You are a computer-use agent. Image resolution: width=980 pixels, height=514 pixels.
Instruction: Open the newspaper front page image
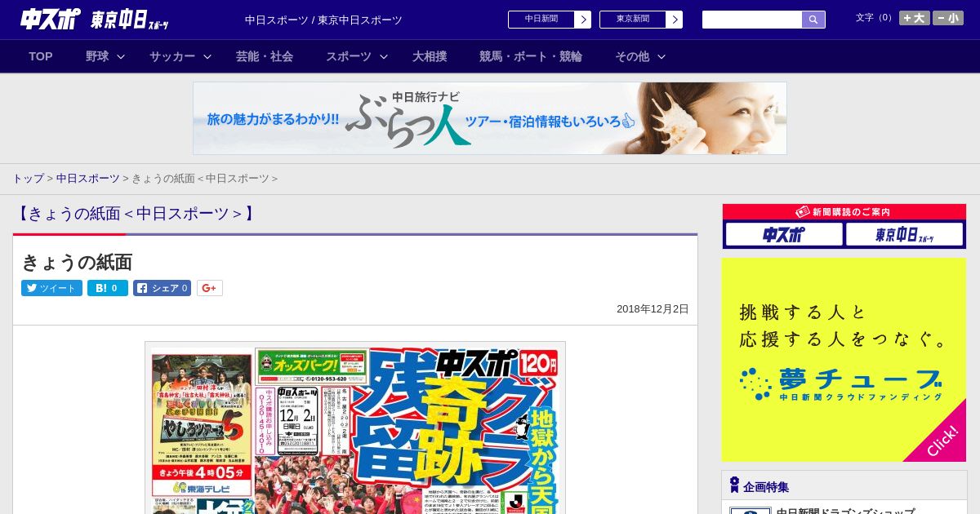[x=355, y=428]
